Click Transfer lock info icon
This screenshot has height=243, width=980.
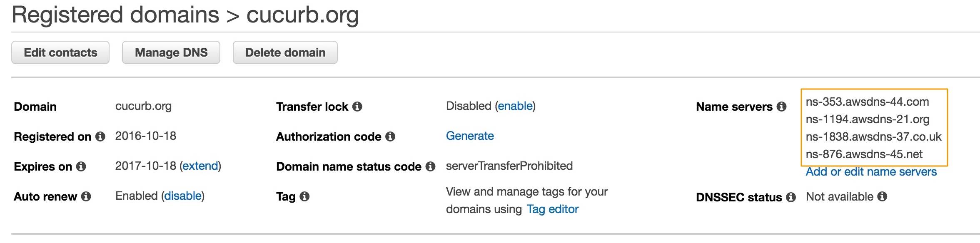[357, 107]
